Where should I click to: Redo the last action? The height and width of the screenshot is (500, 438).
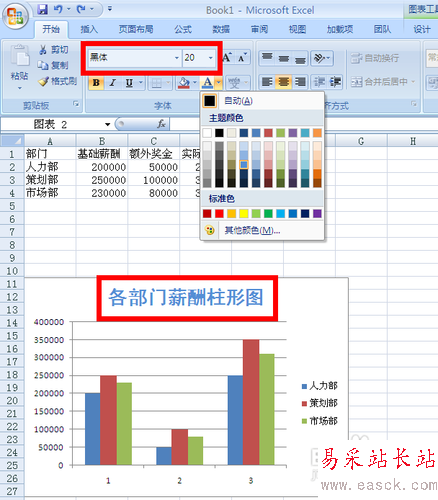coord(81,9)
